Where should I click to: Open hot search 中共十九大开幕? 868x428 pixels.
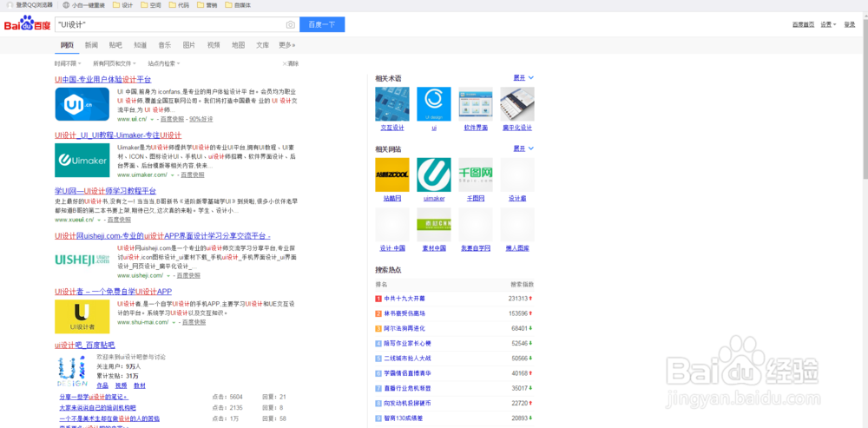pyautogui.click(x=404, y=299)
